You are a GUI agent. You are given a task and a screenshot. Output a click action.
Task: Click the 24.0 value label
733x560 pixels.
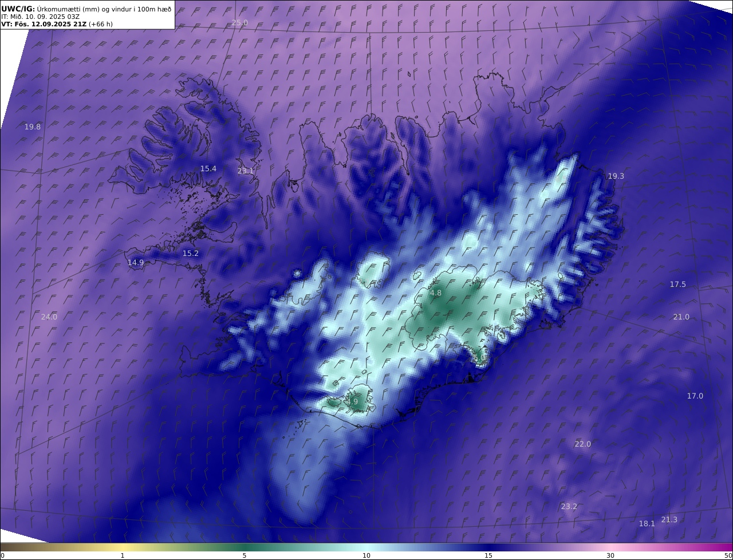[49, 317]
